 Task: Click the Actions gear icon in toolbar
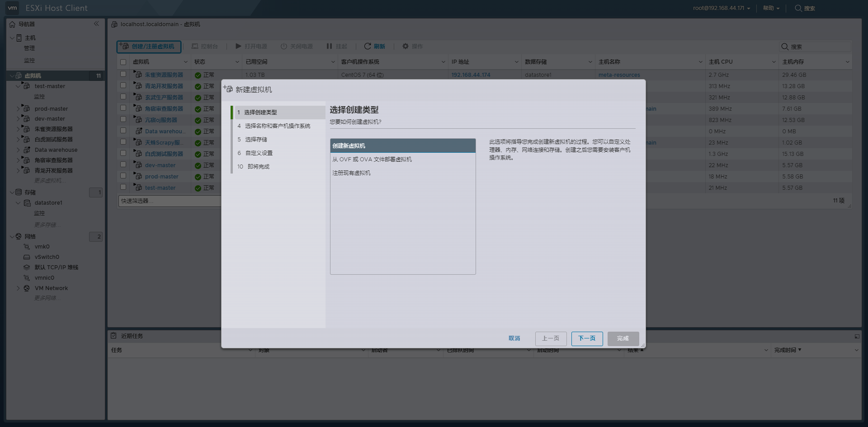[x=406, y=46]
